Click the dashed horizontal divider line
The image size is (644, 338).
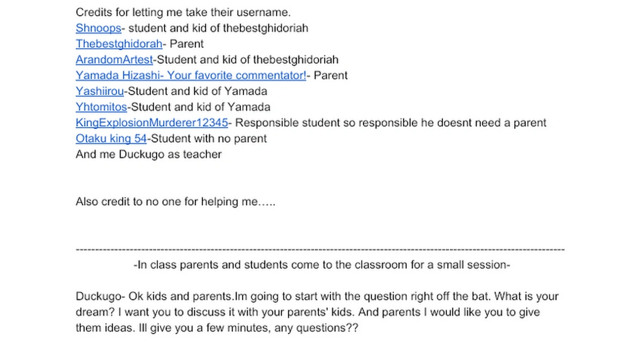(320, 249)
